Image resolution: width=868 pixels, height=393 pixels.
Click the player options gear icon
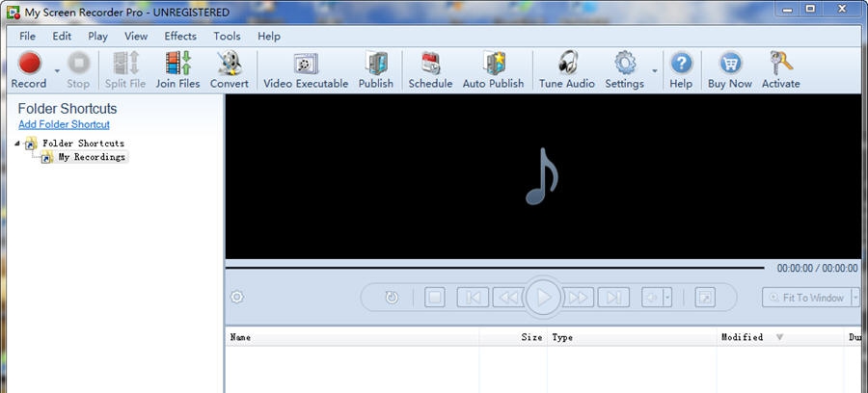pos(237,298)
